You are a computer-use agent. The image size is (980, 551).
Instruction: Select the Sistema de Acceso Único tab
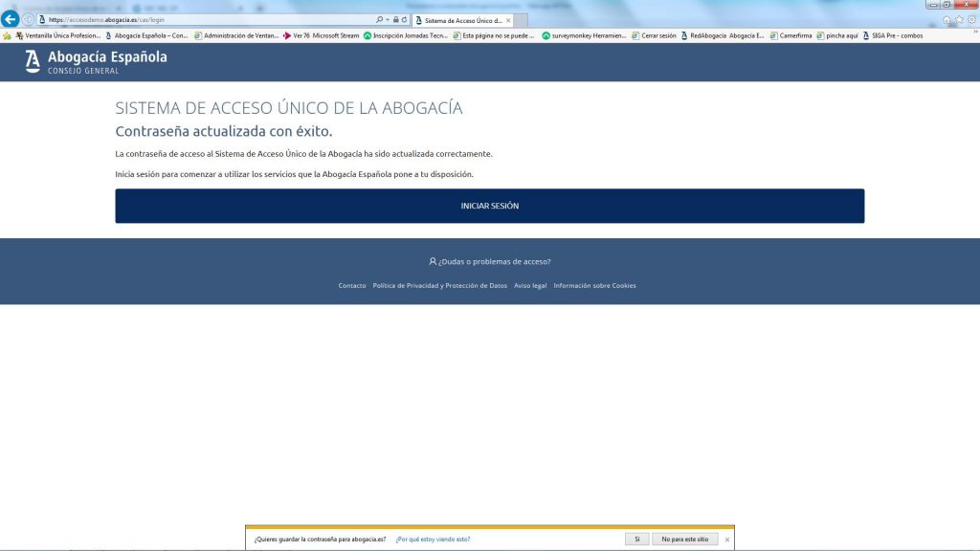[462, 21]
